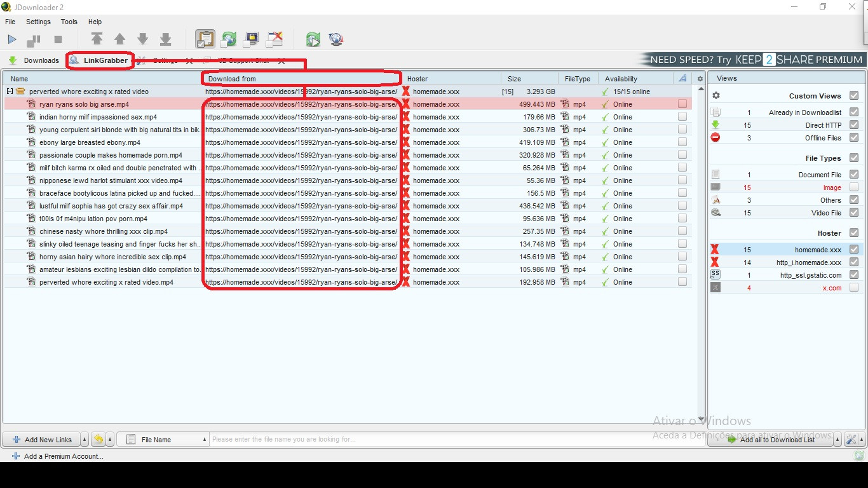Screen dimensions: 868x488
Task: Sort by the Availability column header
Action: (636, 79)
